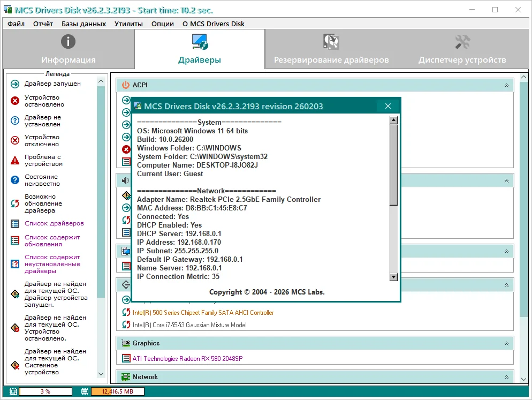Click the ACPI power category icon
Image resolution: width=532 pixels, height=400 pixels.
coord(126,85)
